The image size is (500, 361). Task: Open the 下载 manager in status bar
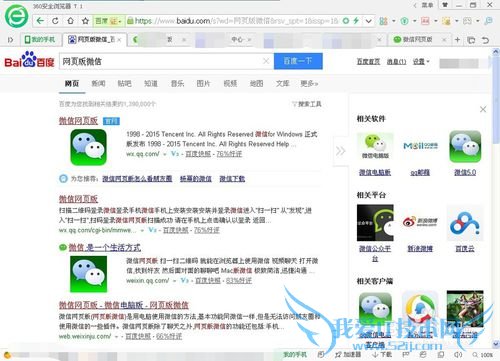coord(382,355)
